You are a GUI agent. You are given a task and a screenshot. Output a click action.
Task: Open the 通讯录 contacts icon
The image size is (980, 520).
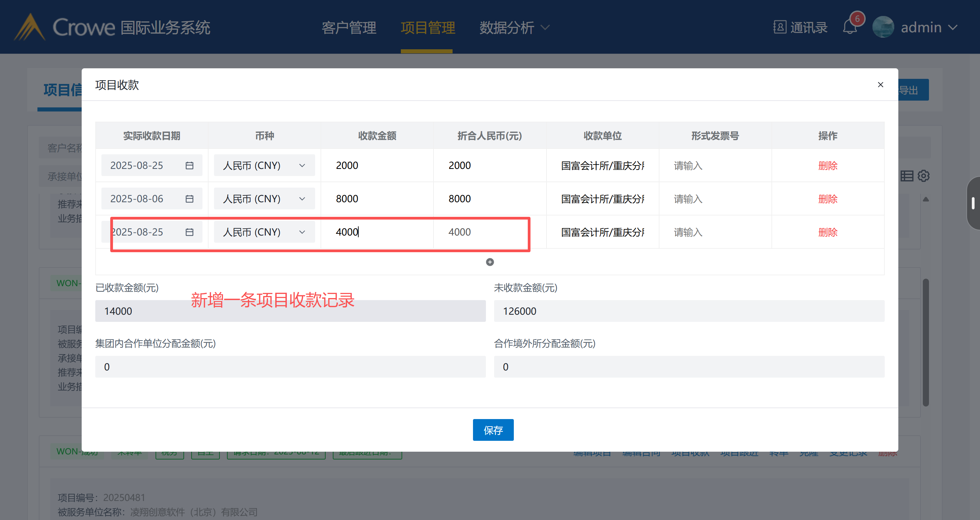tap(780, 28)
